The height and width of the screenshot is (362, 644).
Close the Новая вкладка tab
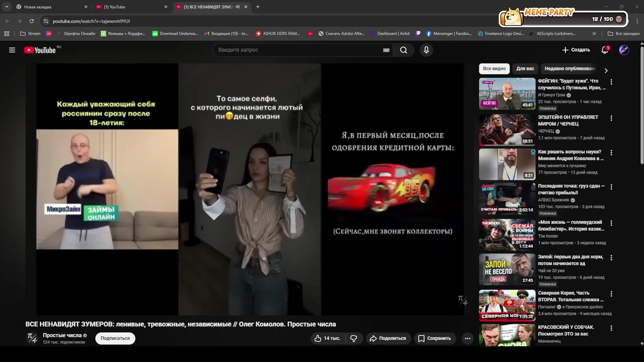coord(86,7)
